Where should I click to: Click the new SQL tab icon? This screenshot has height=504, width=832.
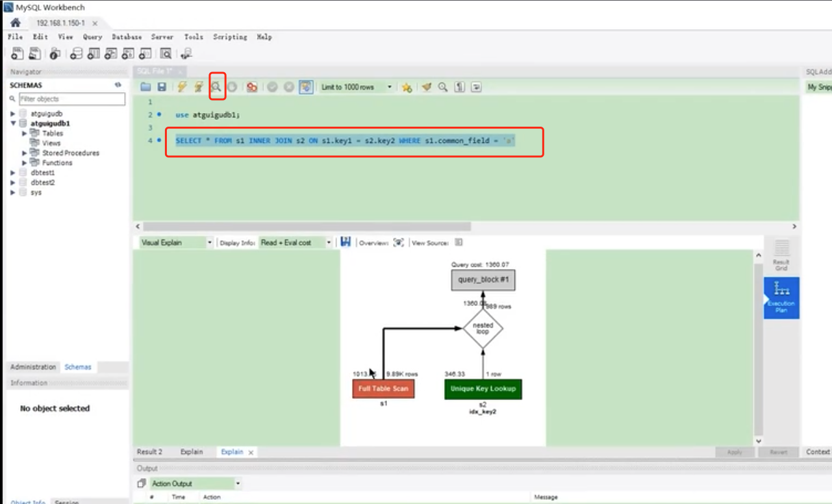pos(18,54)
